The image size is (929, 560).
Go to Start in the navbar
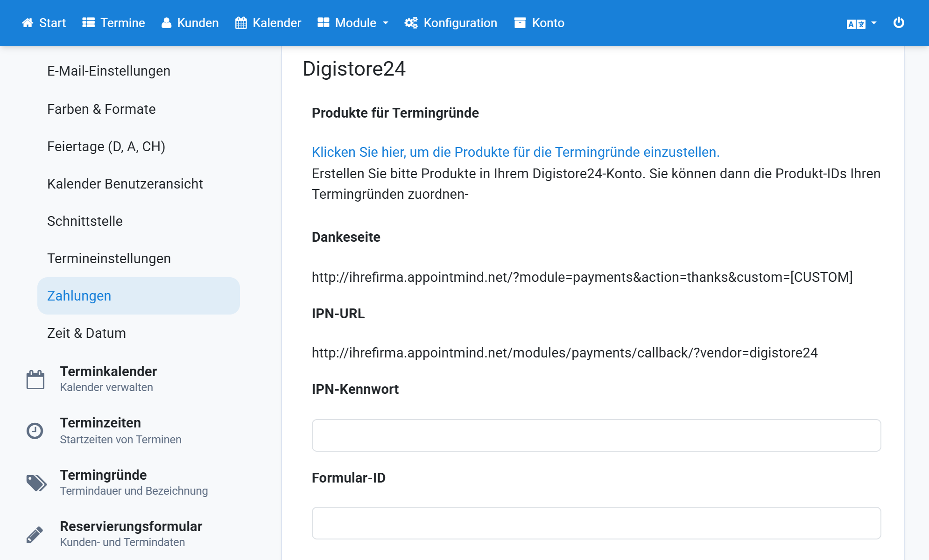52,23
